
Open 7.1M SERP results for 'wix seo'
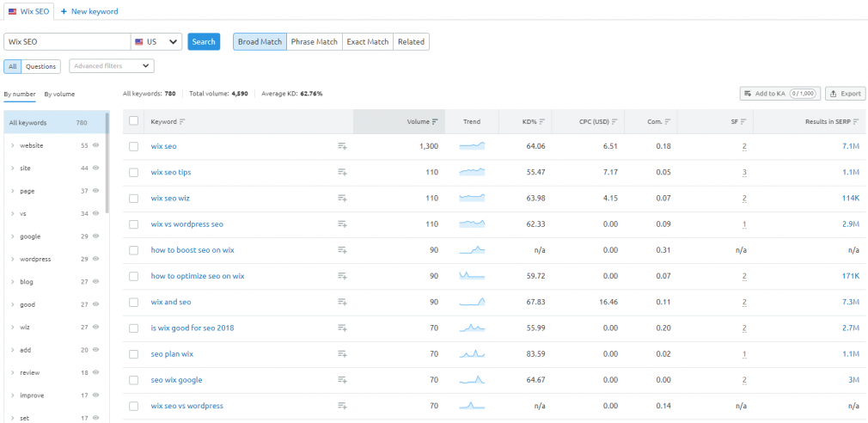850,147
